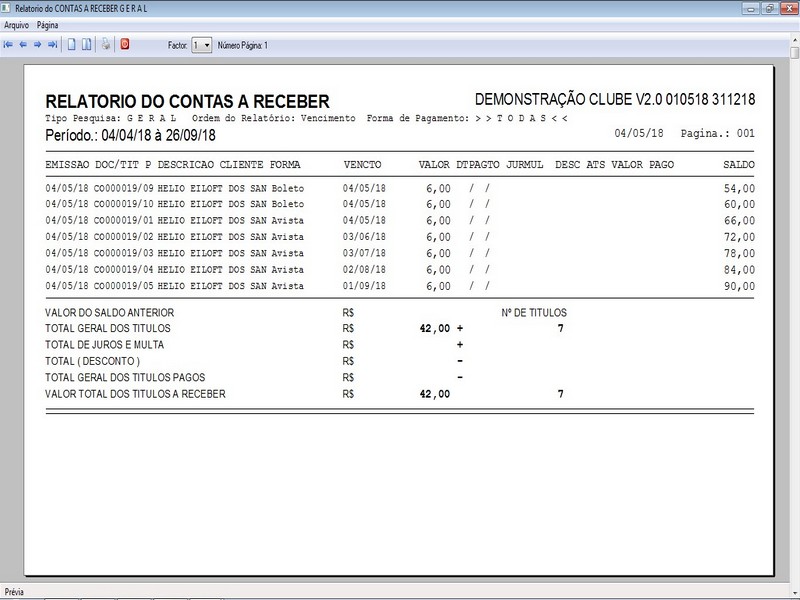
Task: Minimize the report preview window
Action: coord(751,8)
